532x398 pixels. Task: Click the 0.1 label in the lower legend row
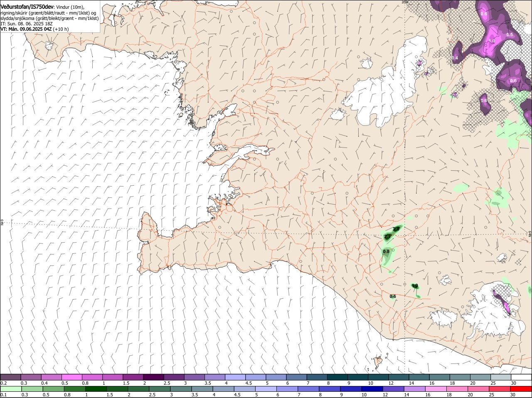click(x=3, y=395)
